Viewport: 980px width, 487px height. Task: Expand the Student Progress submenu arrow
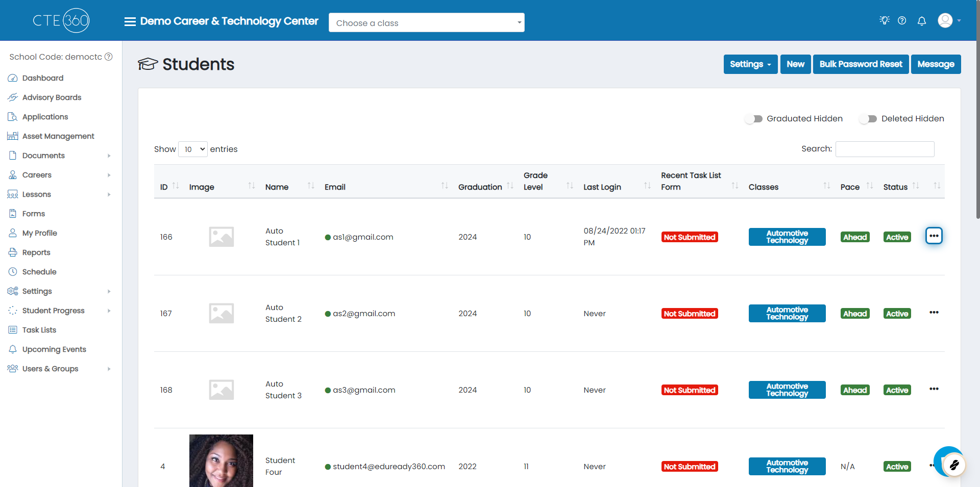click(109, 311)
